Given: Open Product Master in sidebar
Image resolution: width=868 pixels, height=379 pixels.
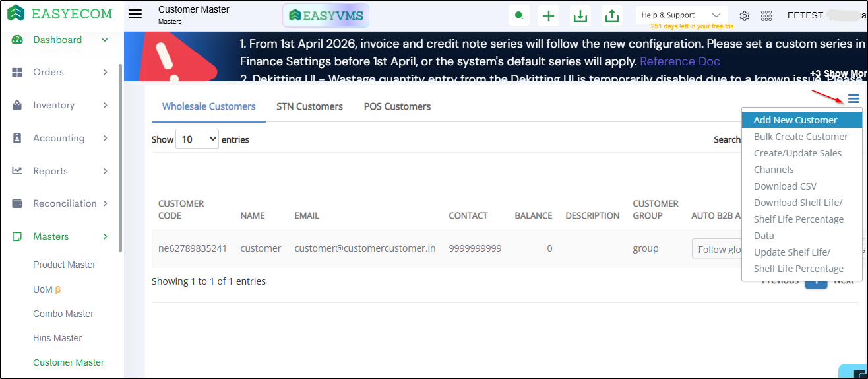Looking at the screenshot, I should pos(65,265).
